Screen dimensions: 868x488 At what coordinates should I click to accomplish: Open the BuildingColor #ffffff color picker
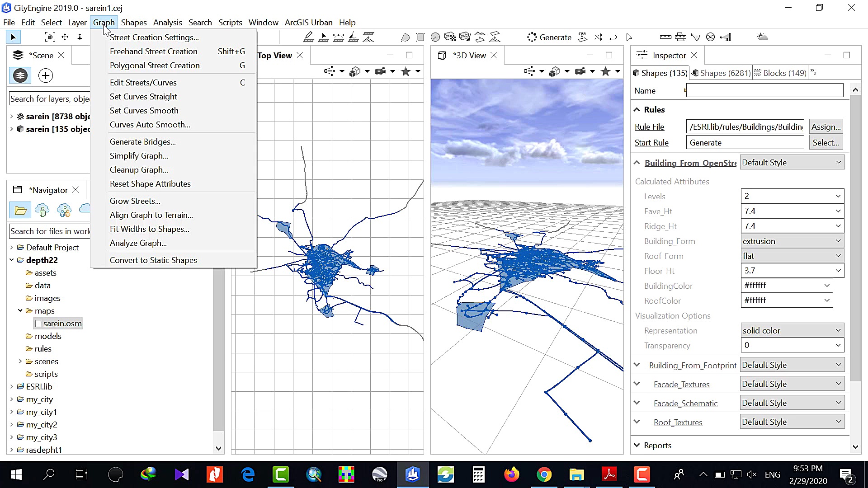tap(826, 286)
